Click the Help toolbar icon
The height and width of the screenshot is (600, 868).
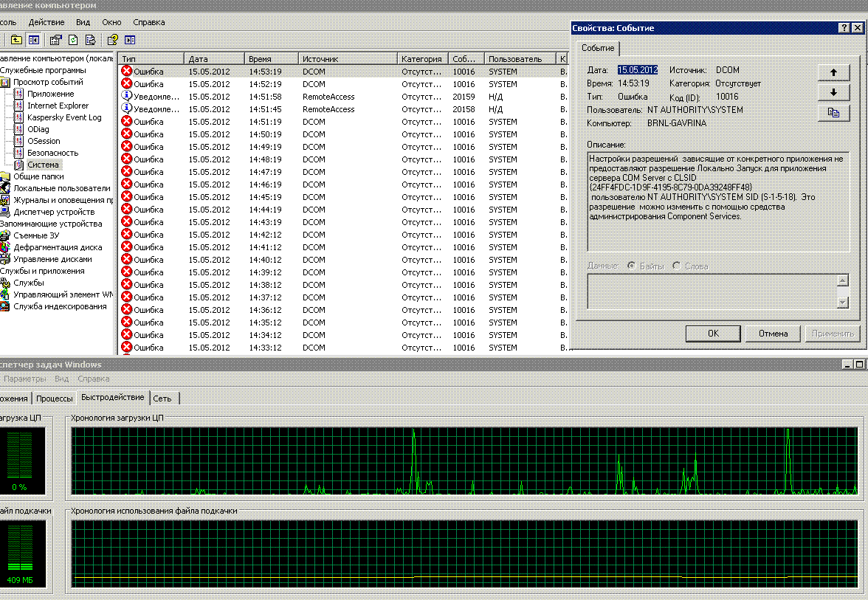pyautogui.click(x=112, y=40)
